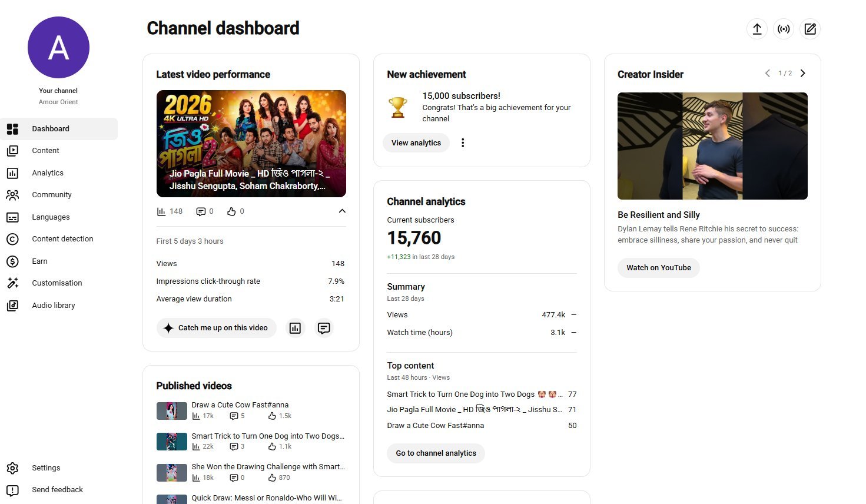Screen dimensions: 866x504
Task: Open Content detection in sidebar
Action: coord(59,239)
